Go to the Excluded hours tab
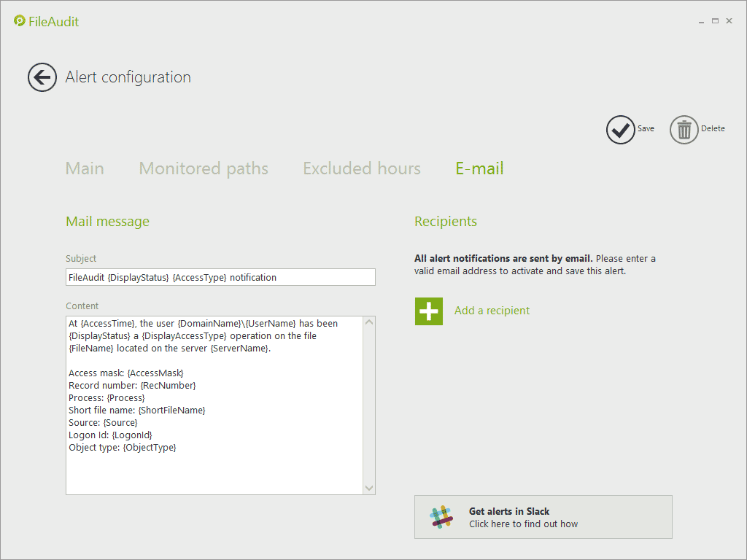This screenshot has width=747, height=560. pos(362,168)
